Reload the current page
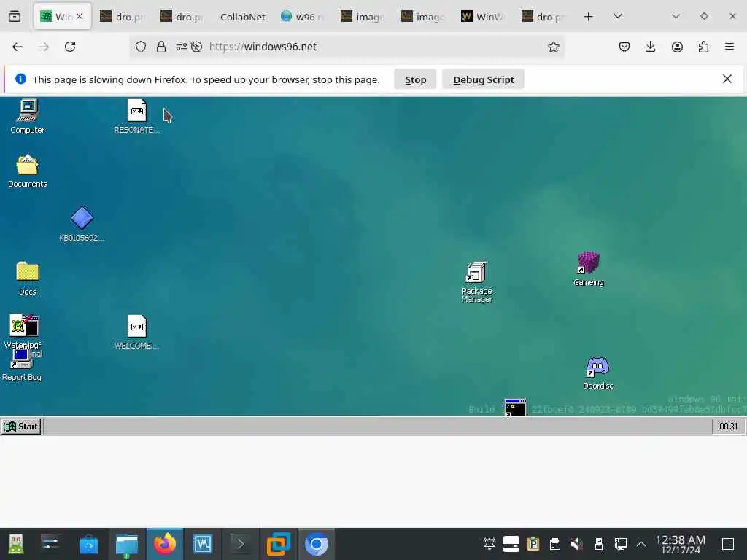 click(x=70, y=47)
